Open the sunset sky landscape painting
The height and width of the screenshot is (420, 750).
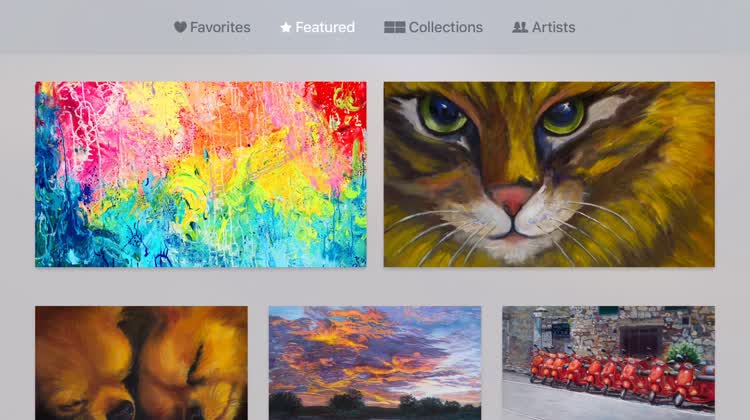(375, 363)
